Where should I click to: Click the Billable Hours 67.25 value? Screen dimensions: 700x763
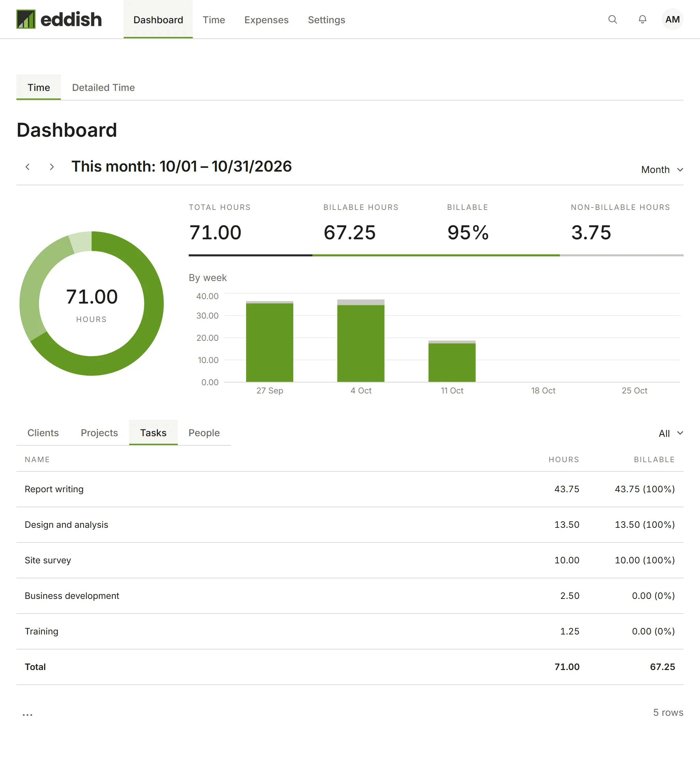point(350,232)
